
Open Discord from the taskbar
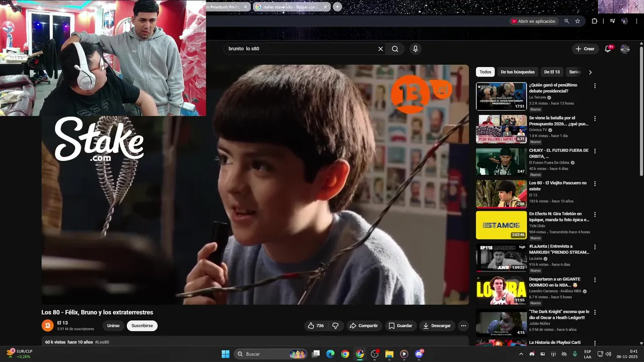tap(419, 354)
